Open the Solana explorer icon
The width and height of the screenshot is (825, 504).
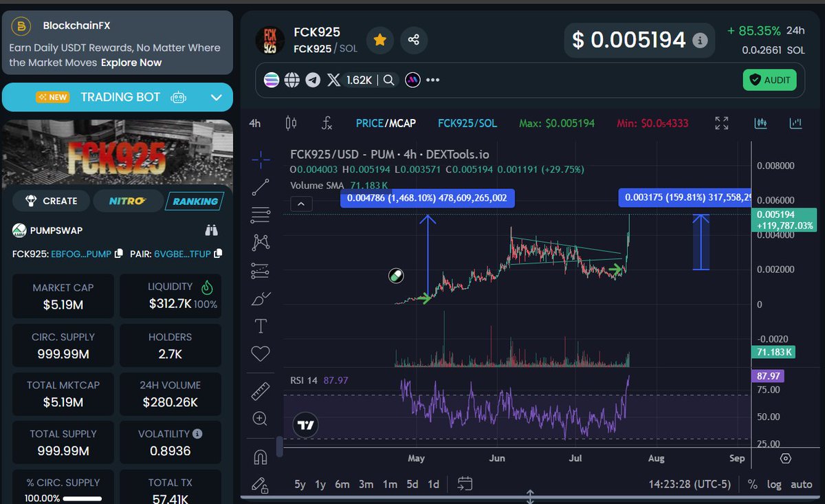point(272,80)
